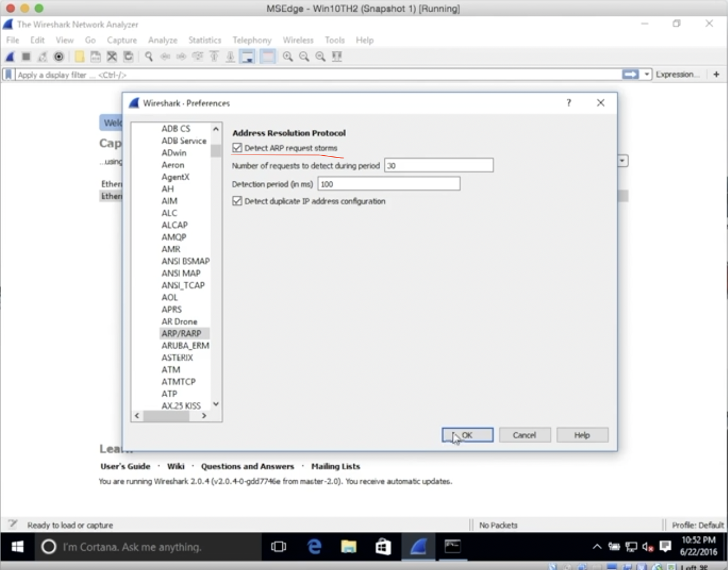Click Help button in the Preferences dialog
Screen dimensions: 728x570
(x=583, y=435)
